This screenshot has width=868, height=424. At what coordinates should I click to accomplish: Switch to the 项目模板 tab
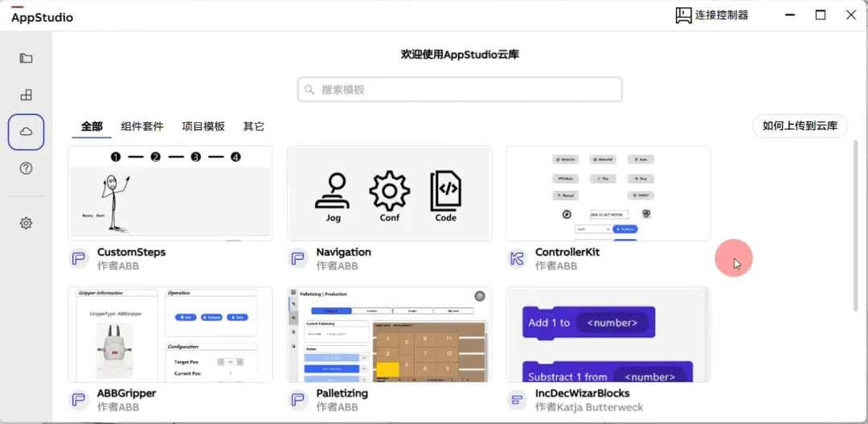[203, 127]
